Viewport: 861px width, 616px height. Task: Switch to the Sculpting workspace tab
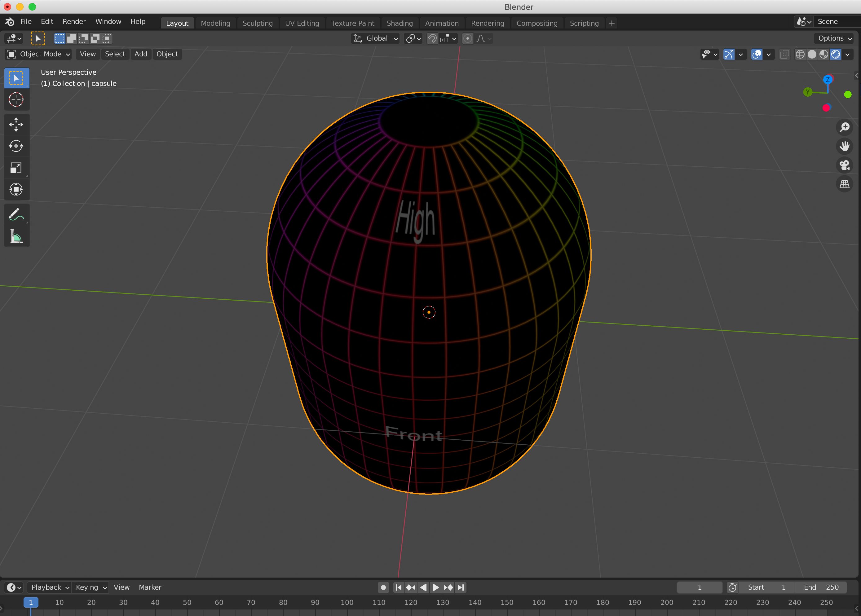click(258, 23)
